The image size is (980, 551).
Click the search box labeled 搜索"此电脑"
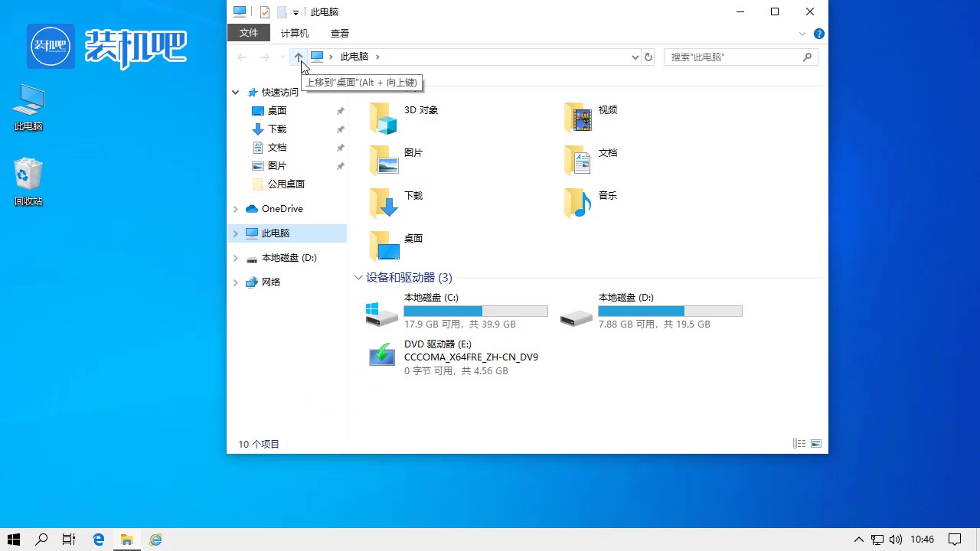click(x=735, y=57)
